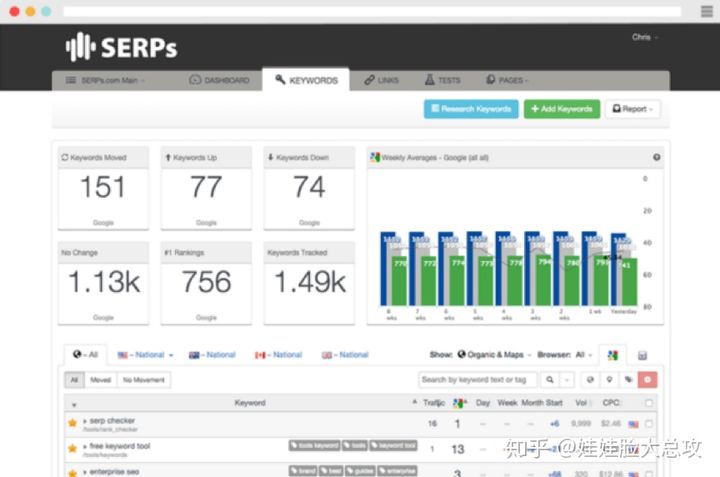Click the Add Keywords button

(562, 109)
